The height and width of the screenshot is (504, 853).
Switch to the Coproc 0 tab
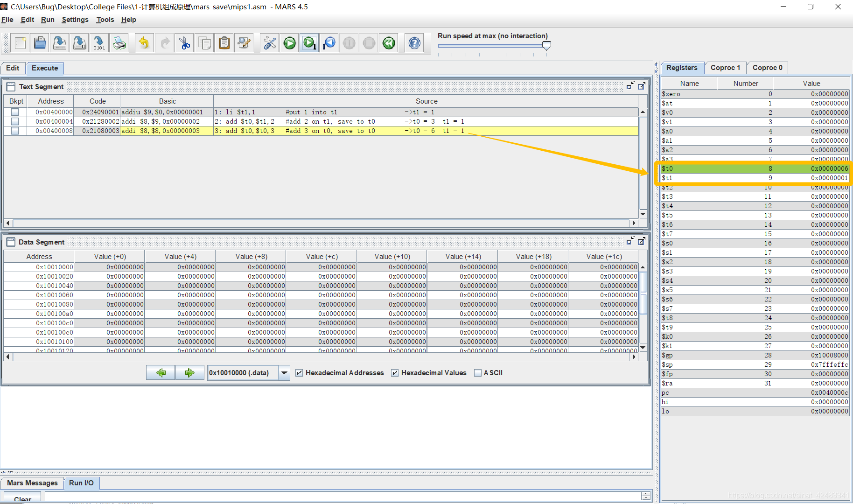[x=767, y=68]
